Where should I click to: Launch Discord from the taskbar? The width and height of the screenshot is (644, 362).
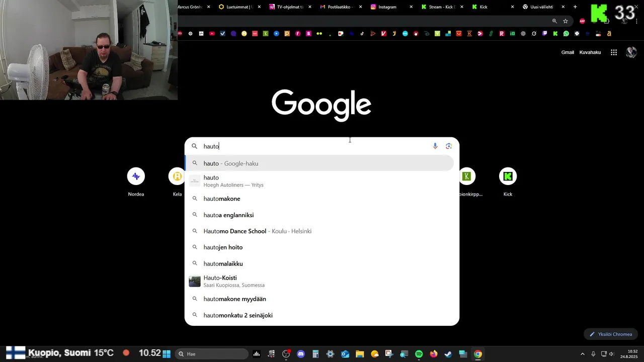tap(301, 354)
